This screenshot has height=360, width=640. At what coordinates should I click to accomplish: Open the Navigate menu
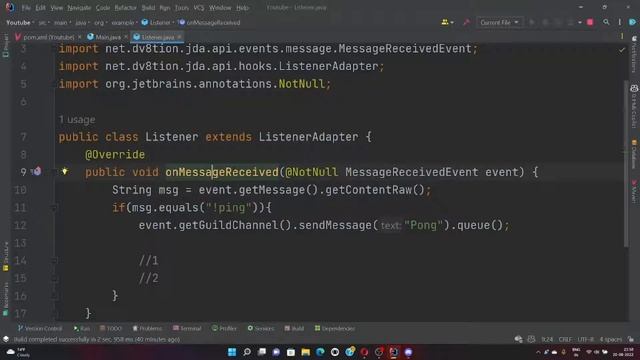point(79,8)
